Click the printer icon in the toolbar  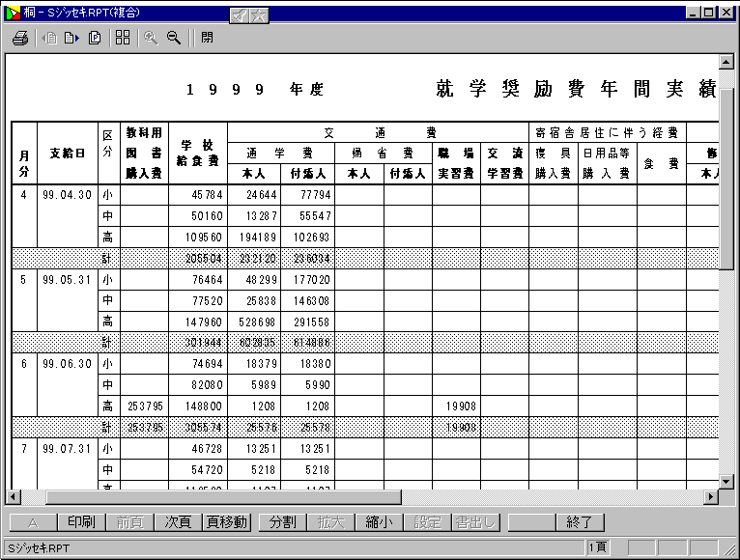point(20,38)
